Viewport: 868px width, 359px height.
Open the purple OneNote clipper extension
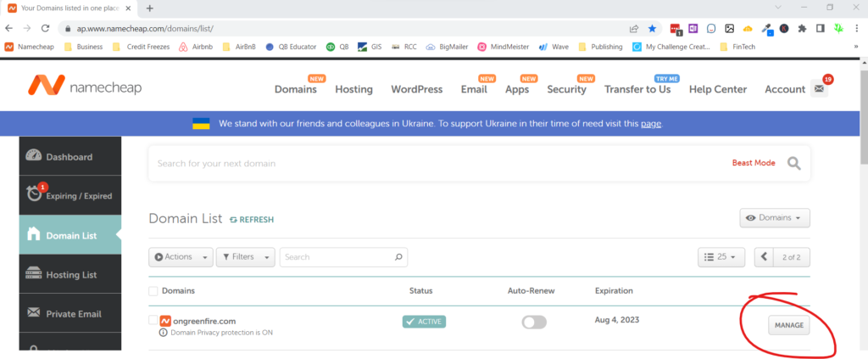[x=693, y=28]
